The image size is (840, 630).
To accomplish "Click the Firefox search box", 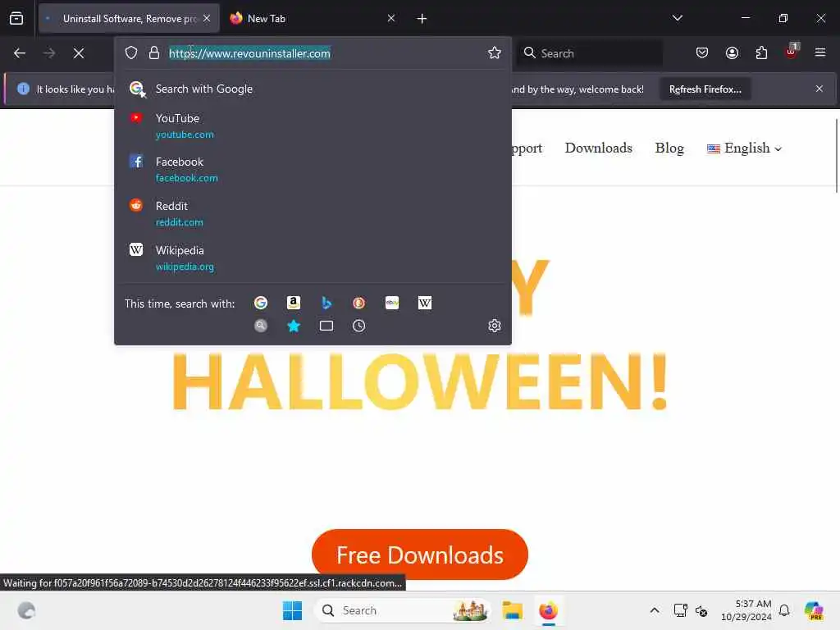I will click(x=589, y=53).
